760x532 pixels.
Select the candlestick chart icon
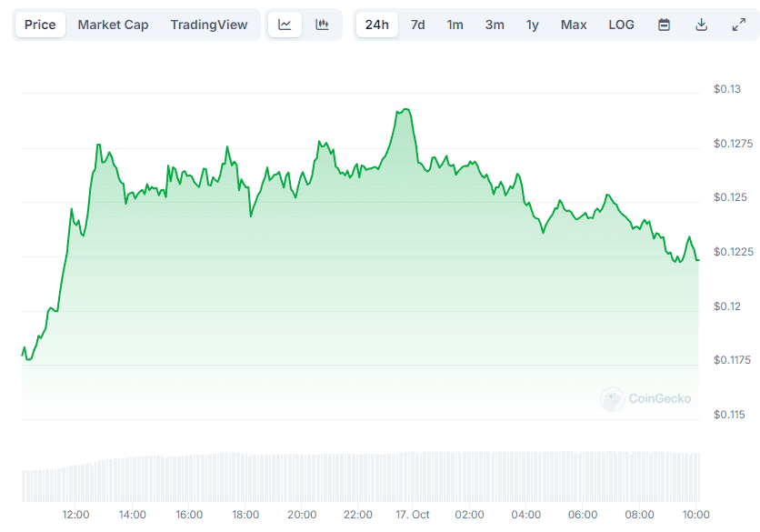(322, 25)
